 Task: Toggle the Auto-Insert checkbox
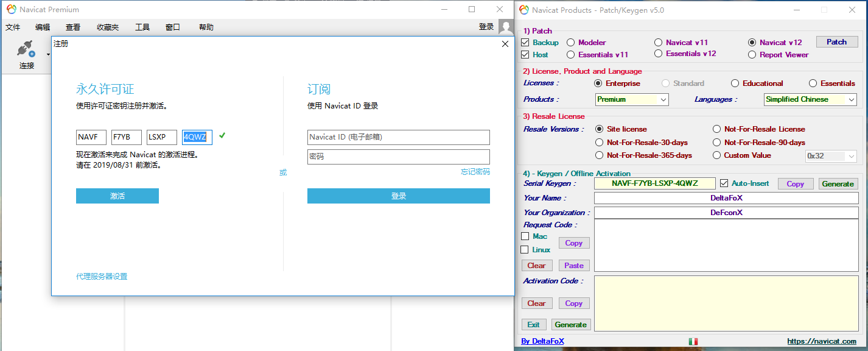point(724,183)
